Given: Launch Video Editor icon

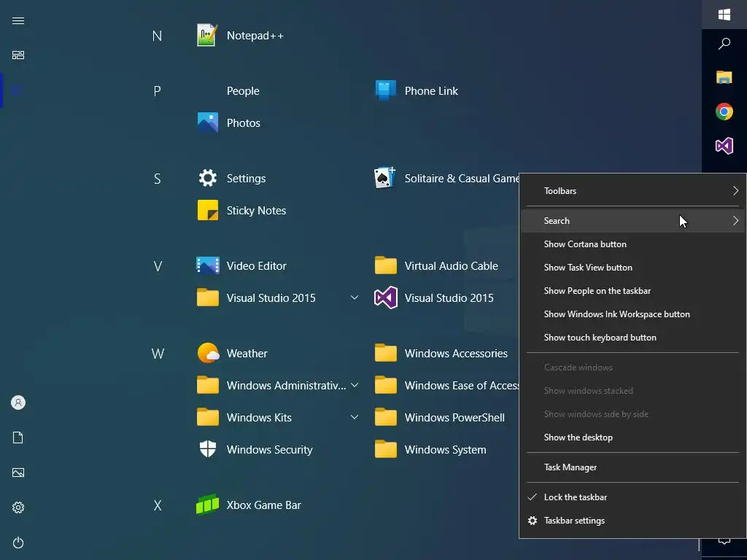Looking at the screenshot, I should [208, 265].
